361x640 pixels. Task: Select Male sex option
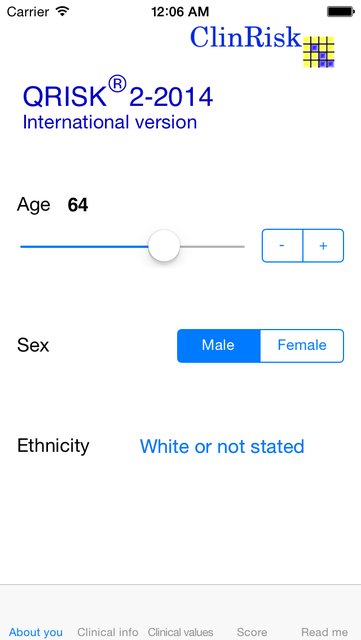[218, 346]
